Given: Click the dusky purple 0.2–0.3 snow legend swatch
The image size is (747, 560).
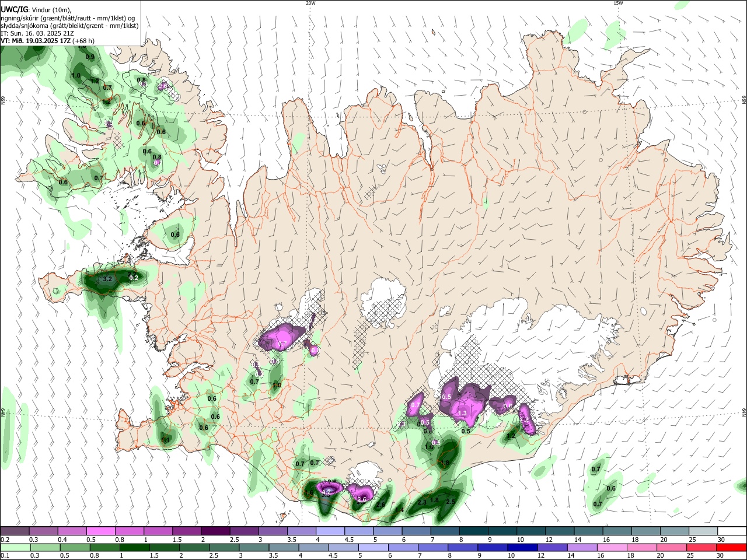Looking at the screenshot, I should click(15, 531).
